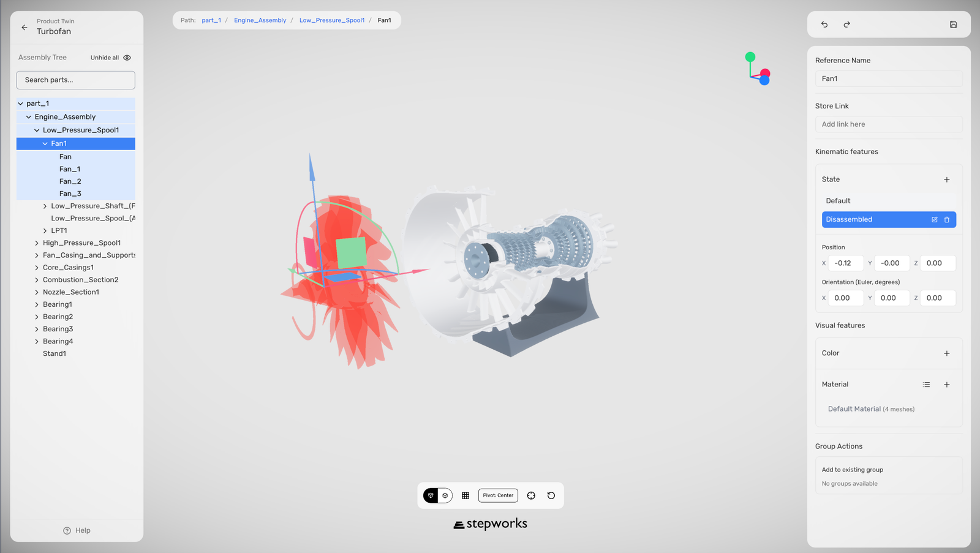The width and height of the screenshot is (980, 553).
Task: Click the Reference Name field
Action: pos(889,78)
